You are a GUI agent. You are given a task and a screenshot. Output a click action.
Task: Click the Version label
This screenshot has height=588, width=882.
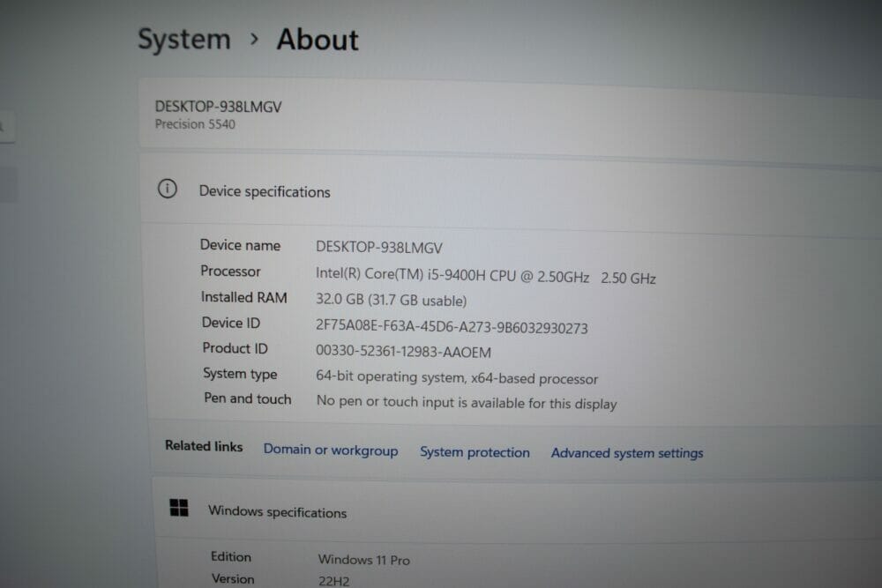(233, 578)
